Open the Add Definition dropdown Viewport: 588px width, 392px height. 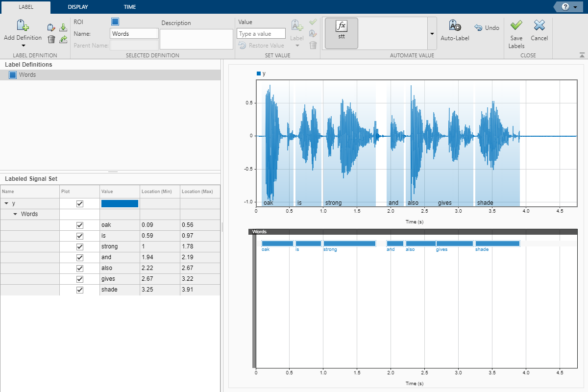click(23, 45)
